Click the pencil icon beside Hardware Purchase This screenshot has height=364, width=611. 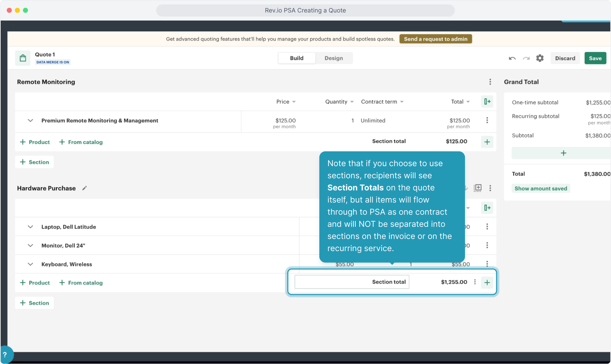(x=85, y=188)
